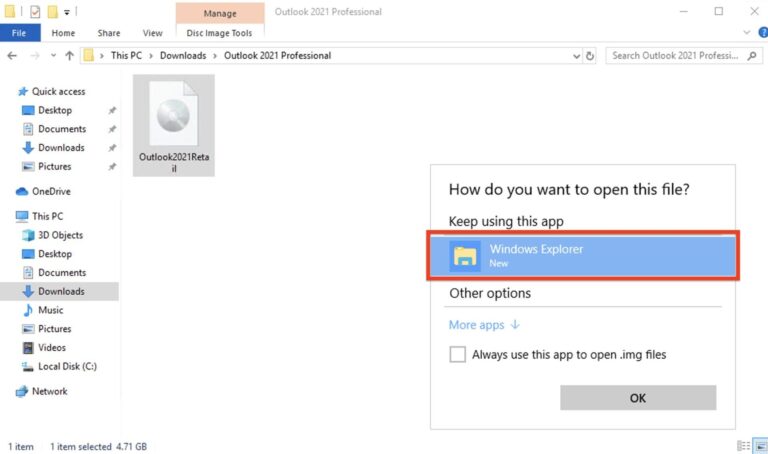Open pinned Pictures under Quick access
Screen dimensions: 768x454
54,167
